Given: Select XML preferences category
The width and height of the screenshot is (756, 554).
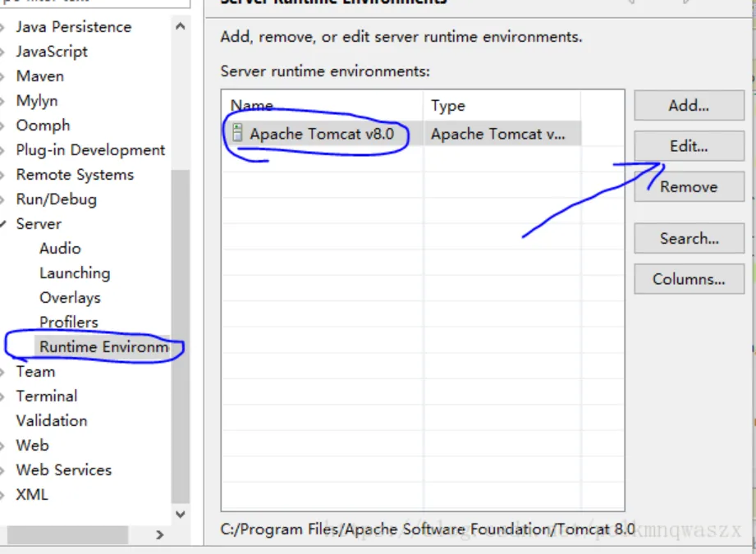Looking at the screenshot, I should 32,494.
